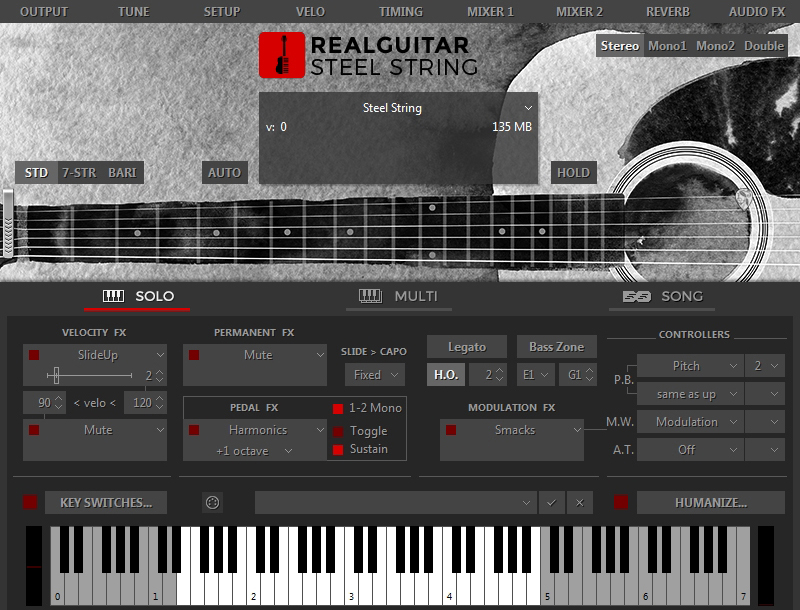The height and width of the screenshot is (610, 800).
Task: Open the HUMANIZE... settings
Action: (711, 503)
